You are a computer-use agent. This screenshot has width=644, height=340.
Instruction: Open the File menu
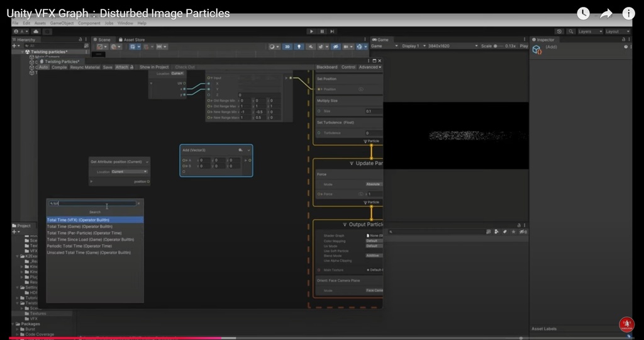pos(15,23)
